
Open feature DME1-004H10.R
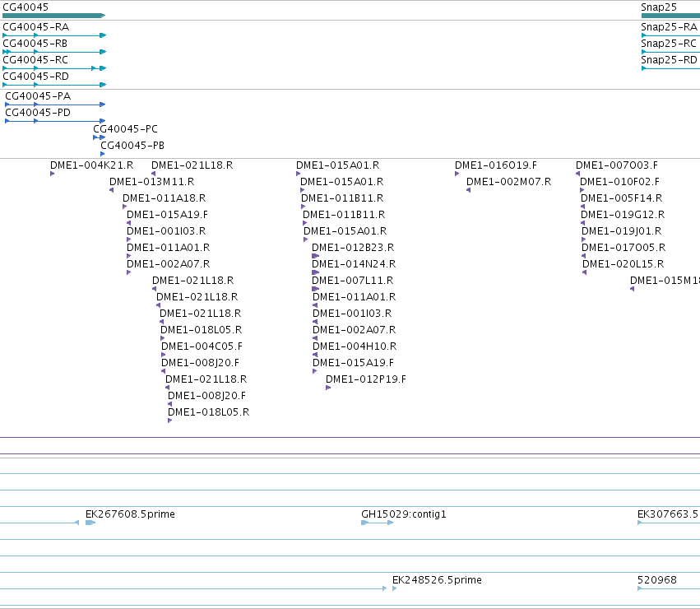tap(355, 346)
